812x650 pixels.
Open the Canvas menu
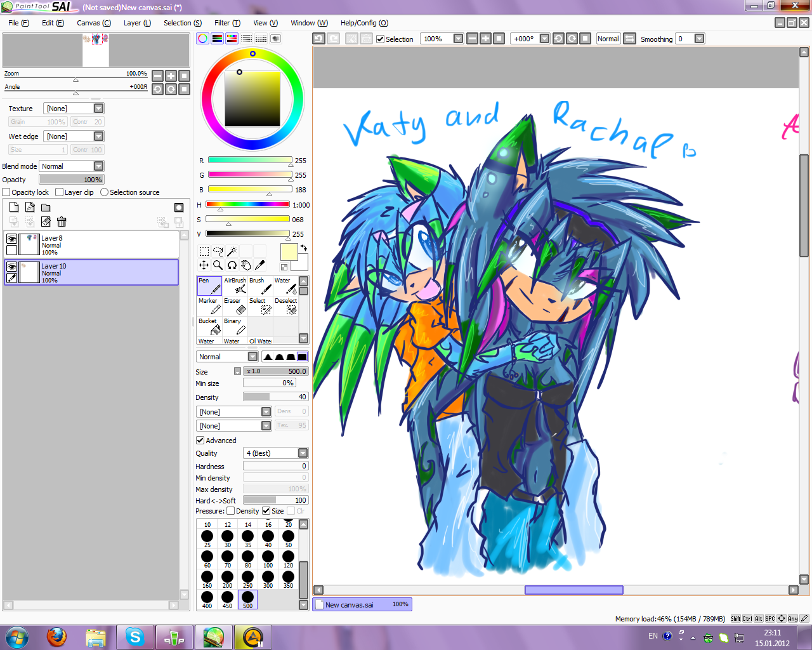pyautogui.click(x=94, y=23)
